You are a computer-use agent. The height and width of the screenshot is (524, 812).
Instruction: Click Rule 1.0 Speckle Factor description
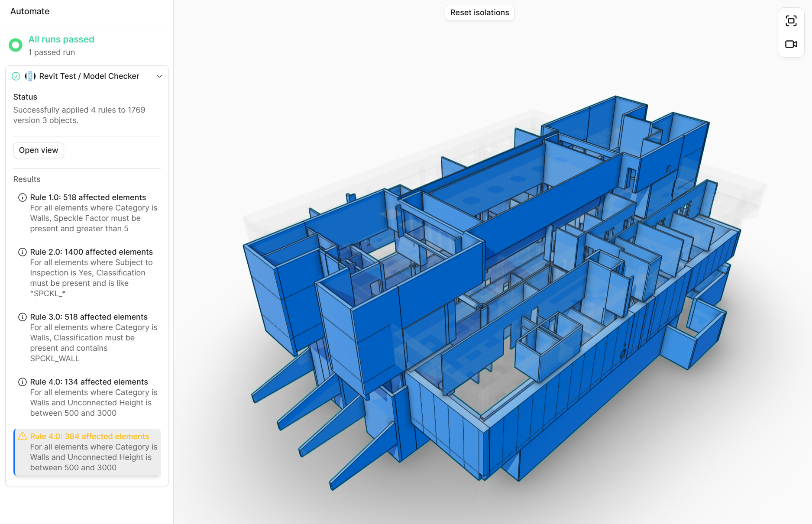[x=94, y=218]
